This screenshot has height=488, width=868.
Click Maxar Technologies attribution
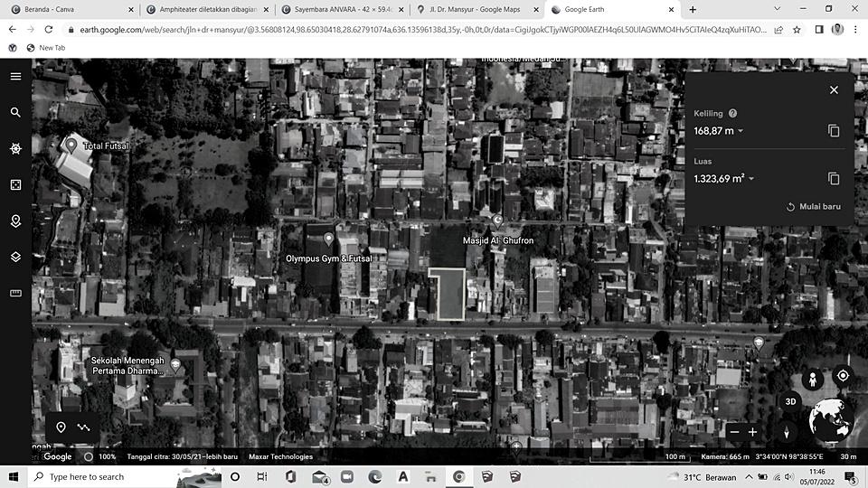(x=280, y=456)
